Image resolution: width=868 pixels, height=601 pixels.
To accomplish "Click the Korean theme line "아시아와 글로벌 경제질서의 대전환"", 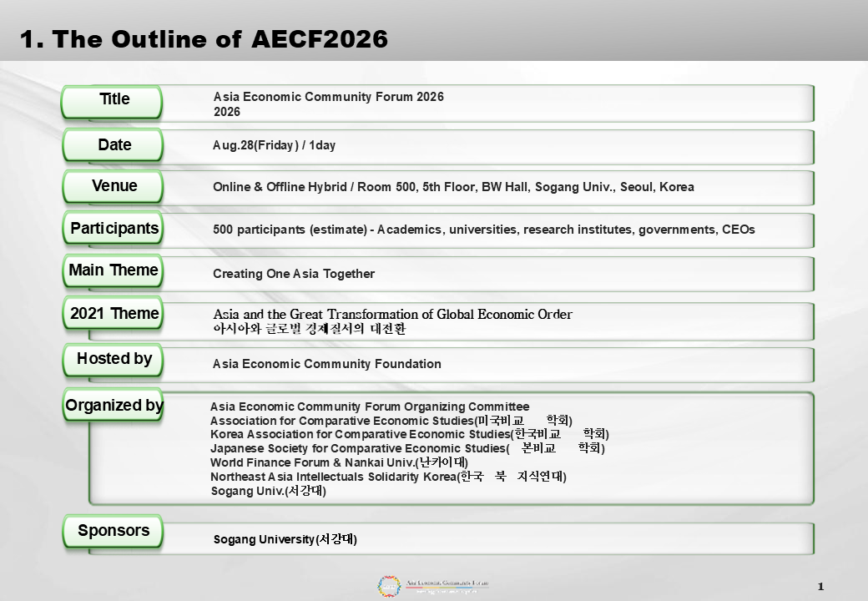I will pos(310,329).
